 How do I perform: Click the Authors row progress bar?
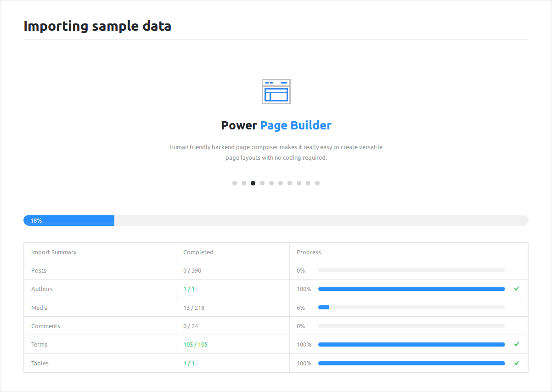411,289
